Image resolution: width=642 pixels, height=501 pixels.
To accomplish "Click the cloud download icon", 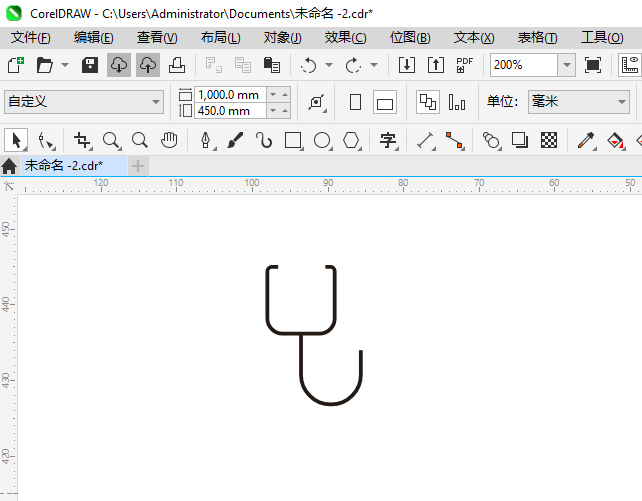I will tap(119, 65).
